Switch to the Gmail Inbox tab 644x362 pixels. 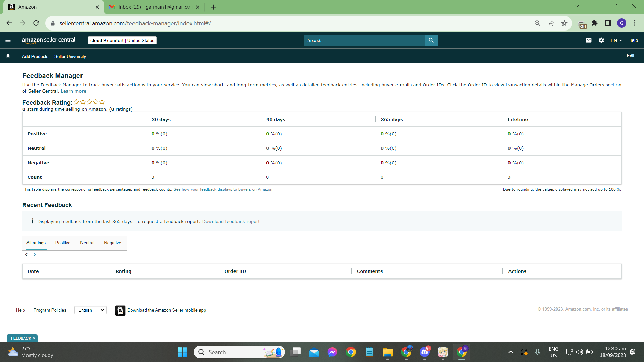pyautogui.click(x=154, y=7)
